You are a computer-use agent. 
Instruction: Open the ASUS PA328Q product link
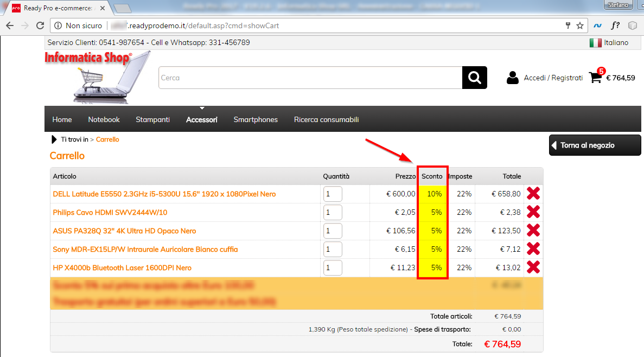point(124,231)
